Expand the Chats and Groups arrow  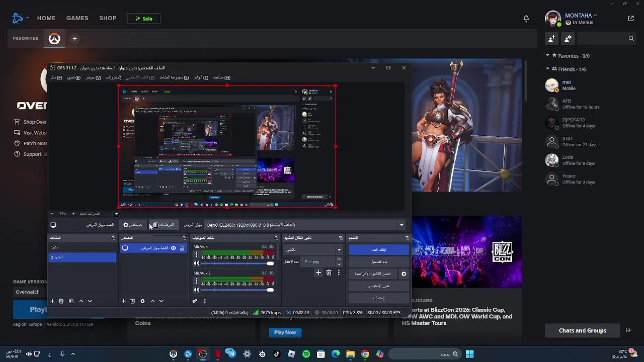click(x=628, y=330)
